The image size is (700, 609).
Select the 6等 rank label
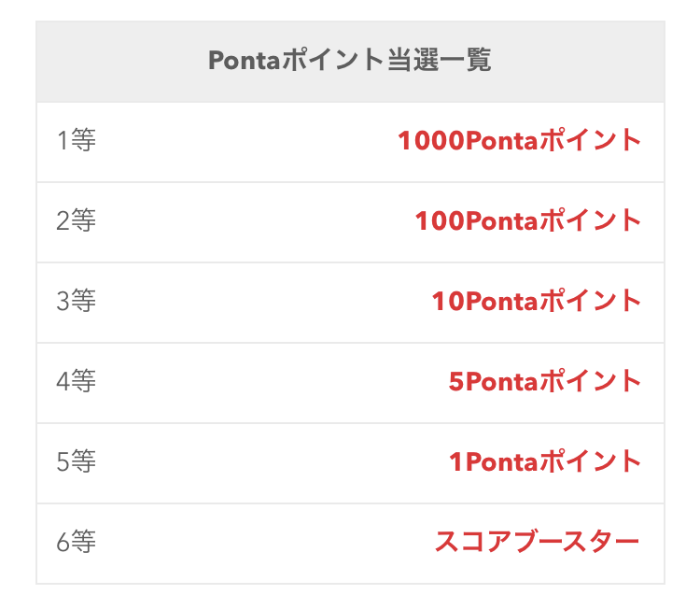76,542
